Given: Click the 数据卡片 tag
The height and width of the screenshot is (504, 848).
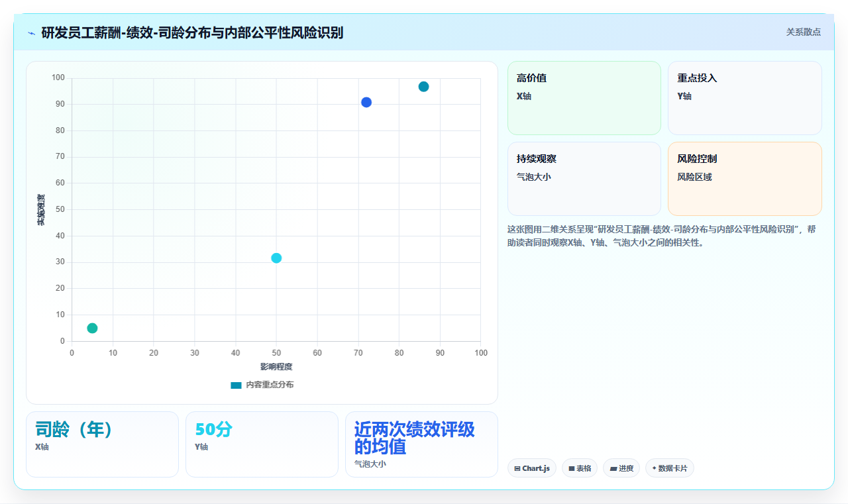Looking at the screenshot, I should tap(670, 468).
